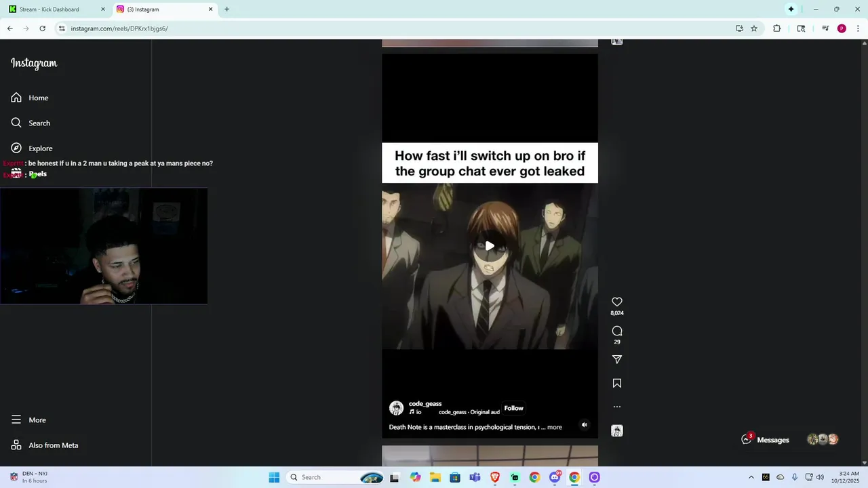Open the reel's three-dot options menu
This screenshot has height=488, width=868.
click(x=617, y=407)
